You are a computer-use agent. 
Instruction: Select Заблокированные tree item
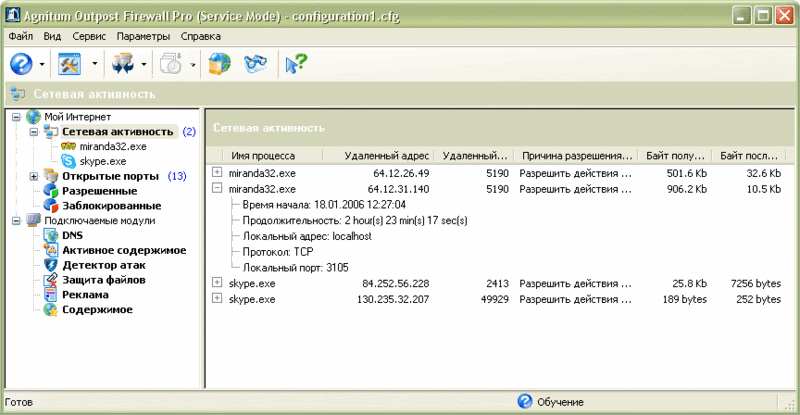111,206
